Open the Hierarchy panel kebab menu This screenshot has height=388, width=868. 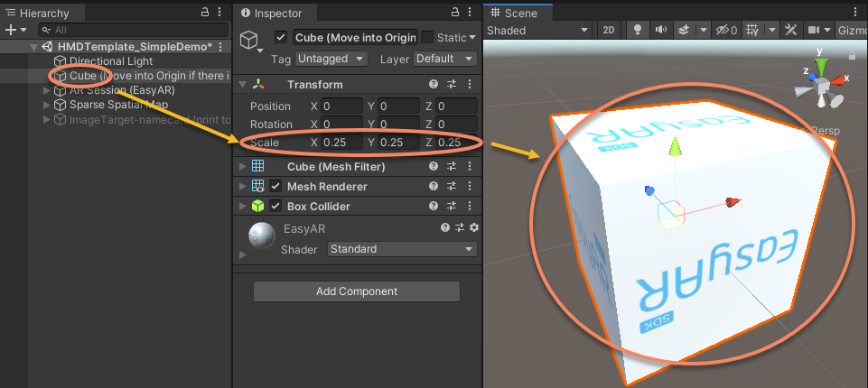(x=221, y=12)
